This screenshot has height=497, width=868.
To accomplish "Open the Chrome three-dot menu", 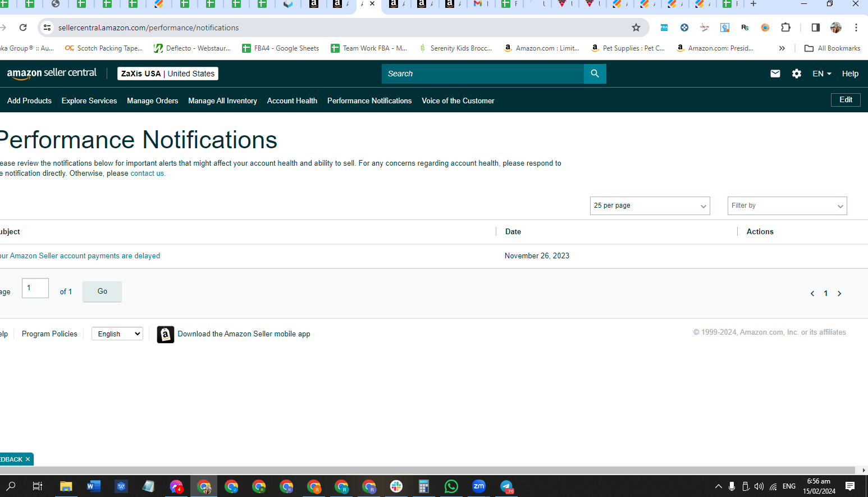I will (x=856, y=28).
